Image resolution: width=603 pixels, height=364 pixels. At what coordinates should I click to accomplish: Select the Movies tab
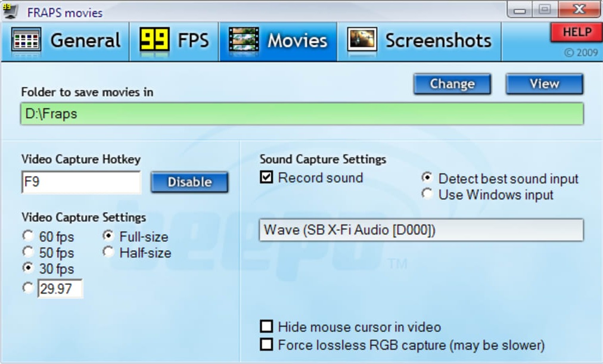(x=278, y=41)
